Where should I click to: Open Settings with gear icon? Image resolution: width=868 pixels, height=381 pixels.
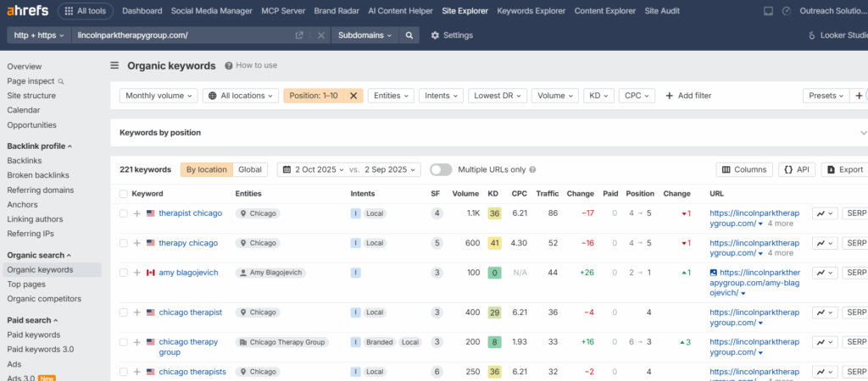[x=452, y=35]
